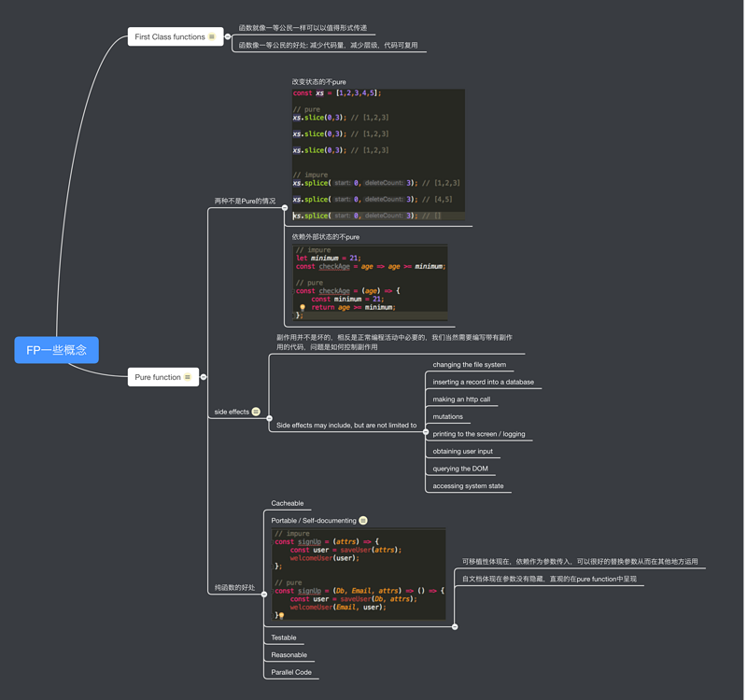Image resolution: width=747 pixels, height=700 pixels.
Task: Select 'querying the DOM' topic
Action: point(460,469)
